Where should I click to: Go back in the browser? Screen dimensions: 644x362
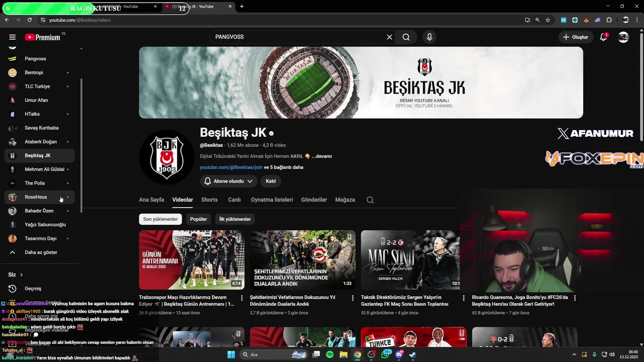(x=7, y=20)
